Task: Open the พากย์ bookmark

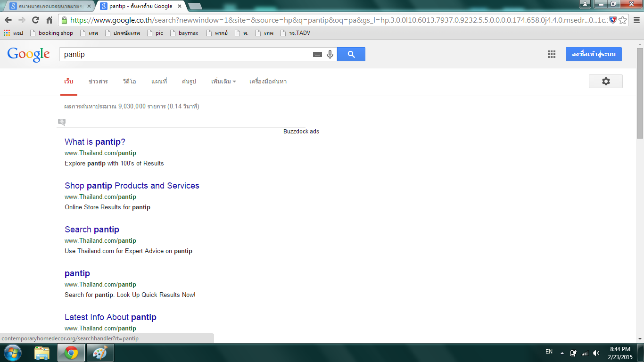Action: tap(217, 33)
